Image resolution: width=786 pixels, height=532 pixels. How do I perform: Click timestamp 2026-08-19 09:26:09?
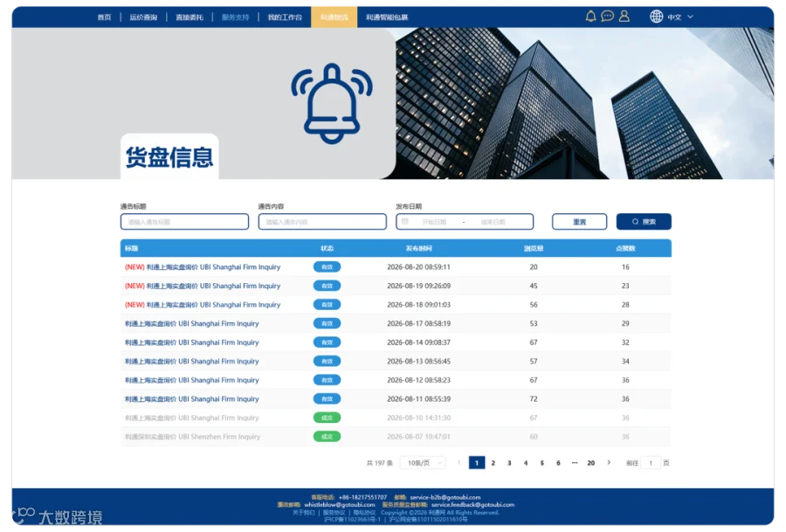418,286
